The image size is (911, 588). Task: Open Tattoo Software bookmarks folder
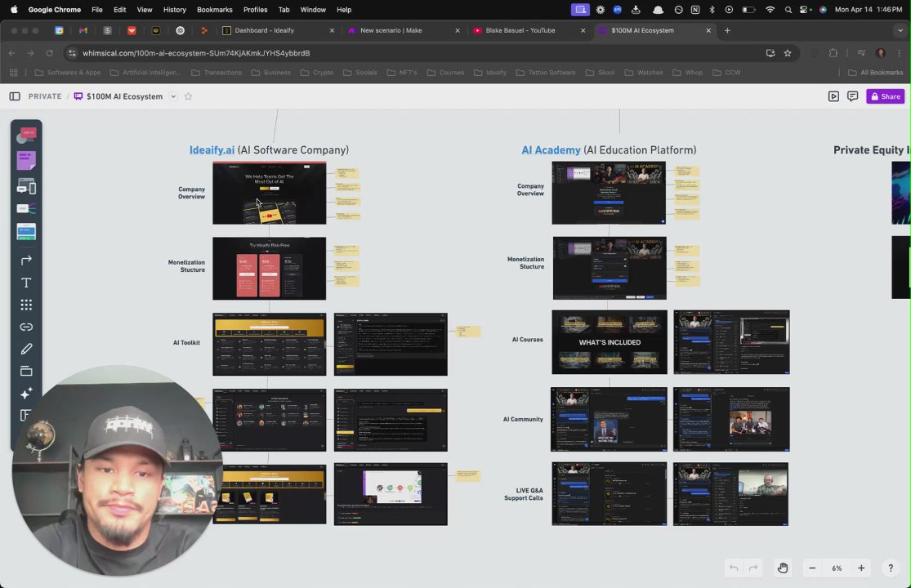tap(546, 73)
